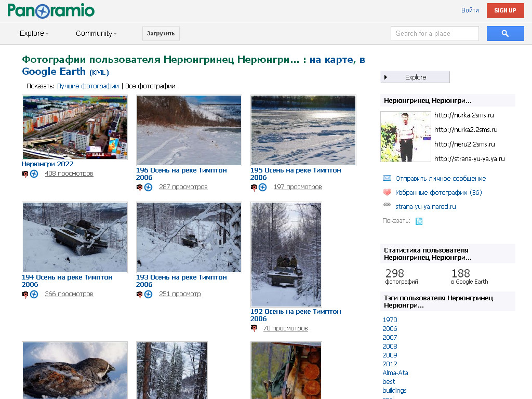Switch to Лучшие фотографии view
The image size is (532, 399).
pyautogui.click(x=88, y=86)
